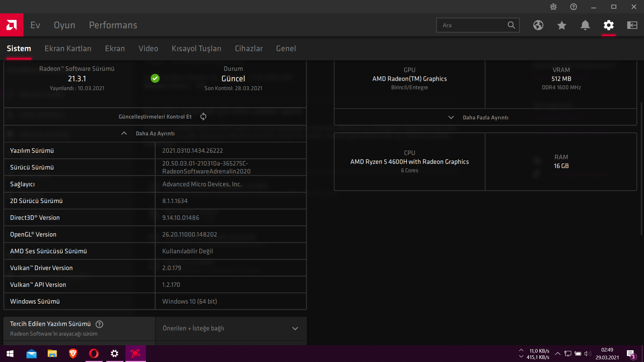
Task: Click the AMD logo home icon
Action: click(x=12, y=25)
